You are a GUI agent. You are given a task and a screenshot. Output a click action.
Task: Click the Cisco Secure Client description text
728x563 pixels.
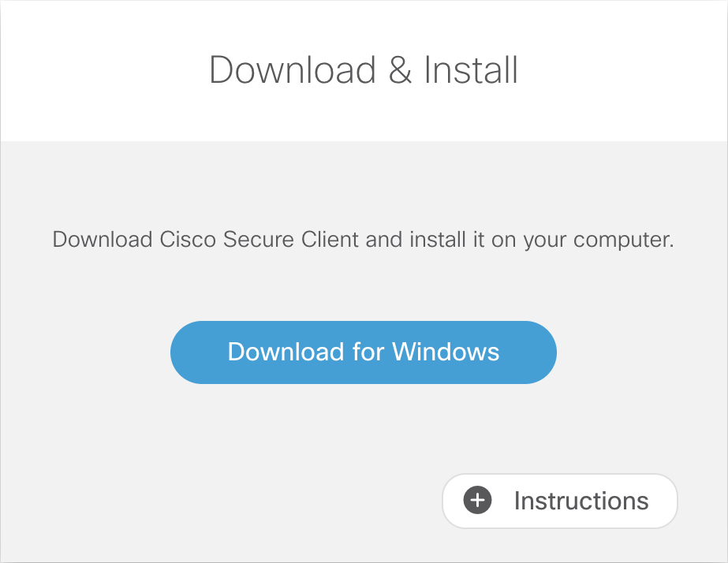[x=363, y=239]
